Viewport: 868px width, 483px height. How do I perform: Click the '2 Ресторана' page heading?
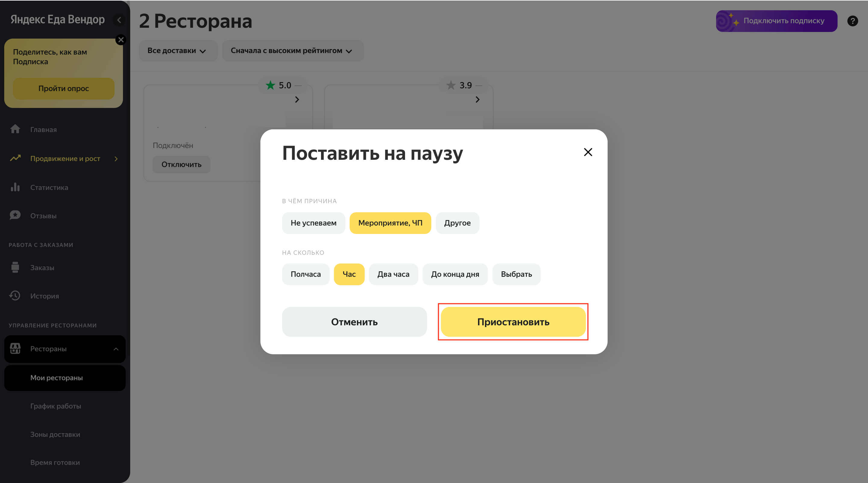click(x=195, y=21)
